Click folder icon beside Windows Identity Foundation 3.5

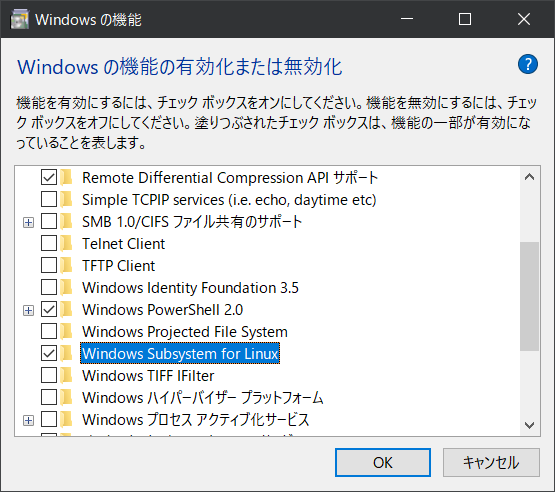66,287
